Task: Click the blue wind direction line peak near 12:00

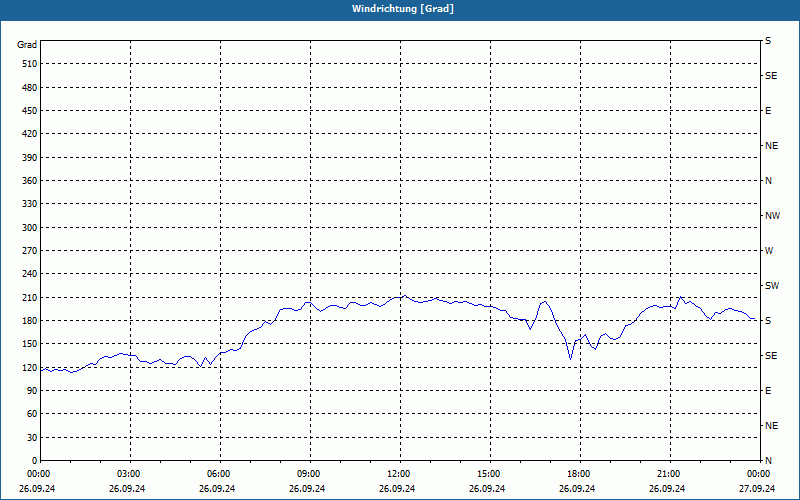Action: point(405,295)
